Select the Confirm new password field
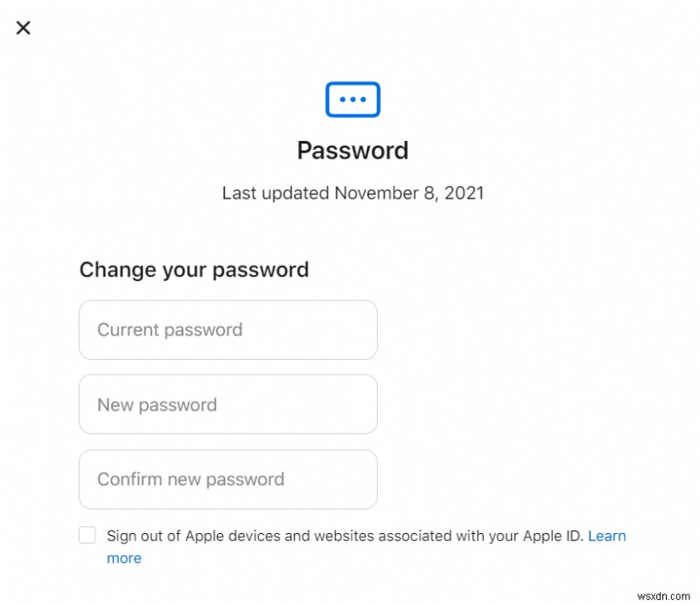The image size is (700, 605). click(227, 479)
